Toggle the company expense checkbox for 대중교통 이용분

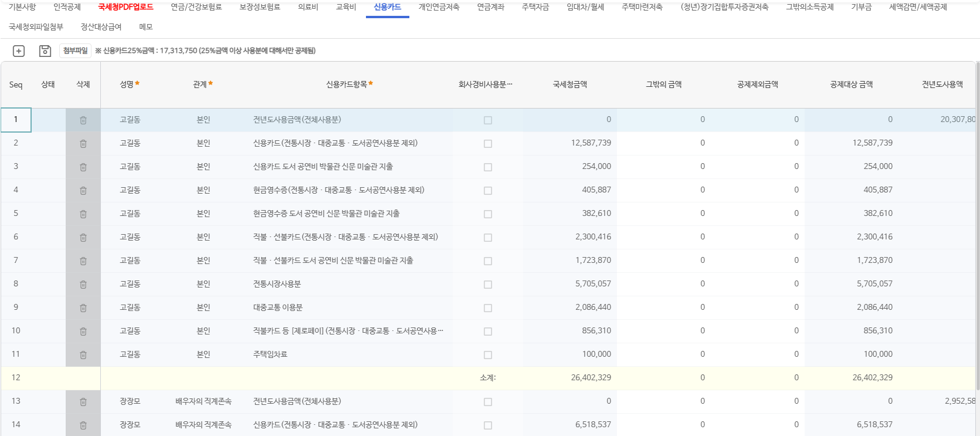pyautogui.click(x=488, y=308)
